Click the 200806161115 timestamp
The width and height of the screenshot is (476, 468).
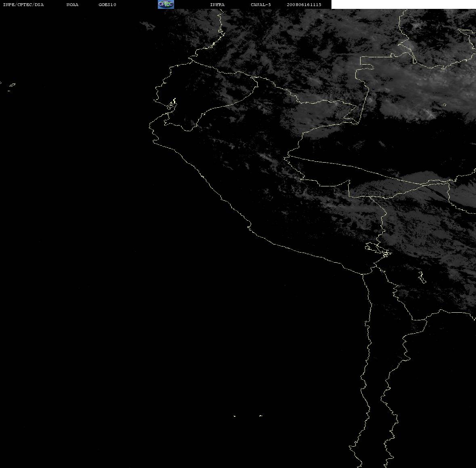click(x=304, y=4)
